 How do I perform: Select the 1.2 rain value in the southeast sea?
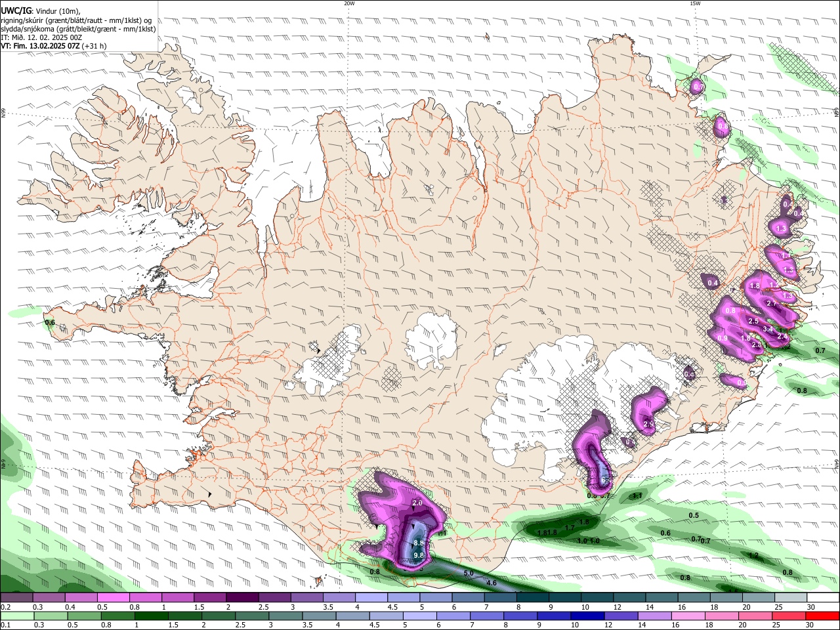coord(753,556)
